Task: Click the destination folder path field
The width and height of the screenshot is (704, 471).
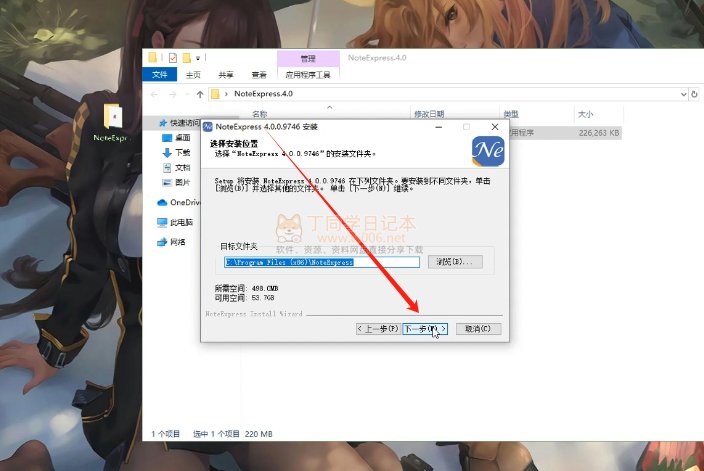Action: (x=322, y=262)
